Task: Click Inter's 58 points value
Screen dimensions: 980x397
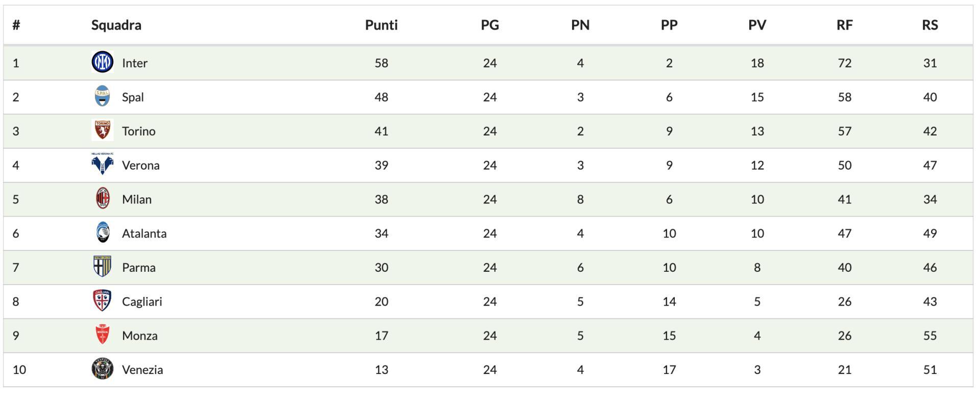Action: pyautogui.click(x=381, y=63)
